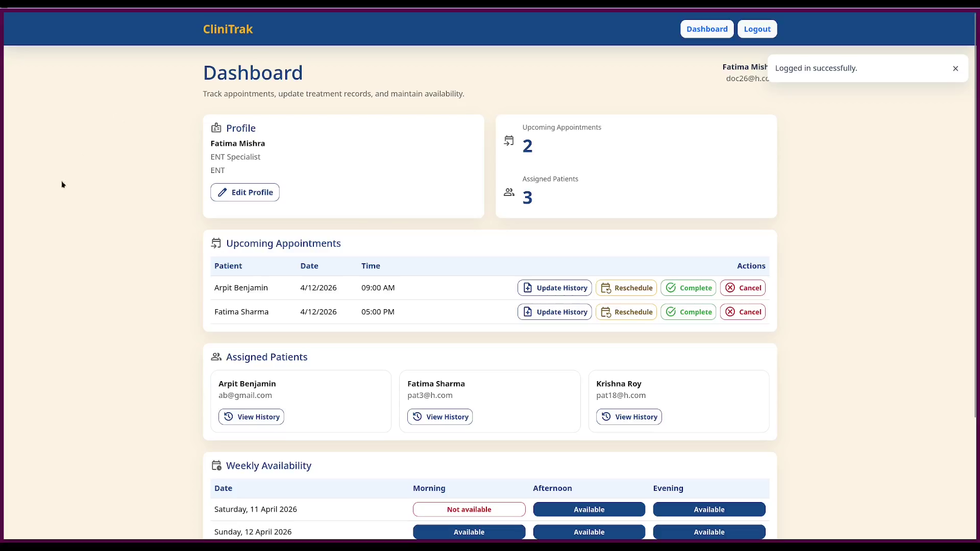Open the Dashboard nav item

(707, 29)
